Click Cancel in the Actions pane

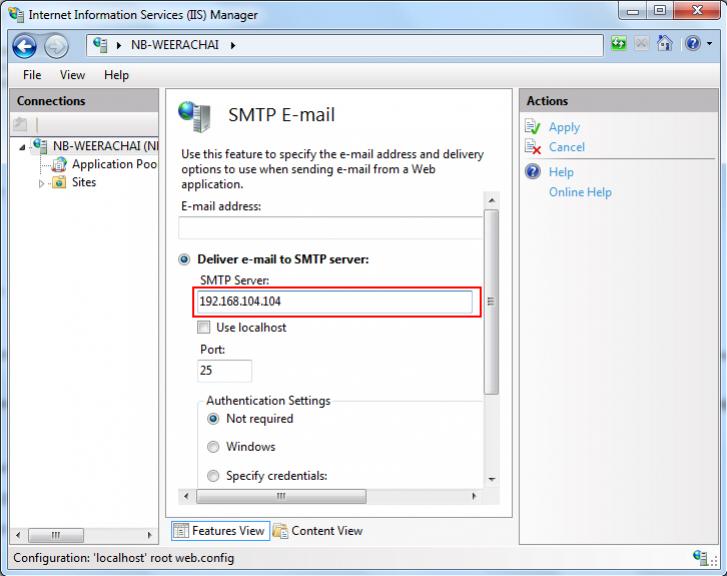[x=567, y=147]
